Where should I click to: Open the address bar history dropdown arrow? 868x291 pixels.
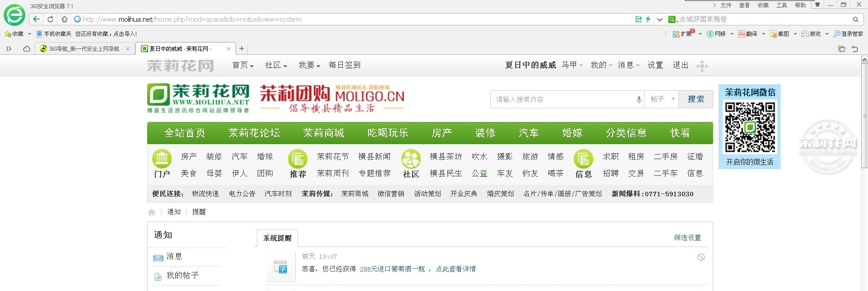tap(660, 19)
